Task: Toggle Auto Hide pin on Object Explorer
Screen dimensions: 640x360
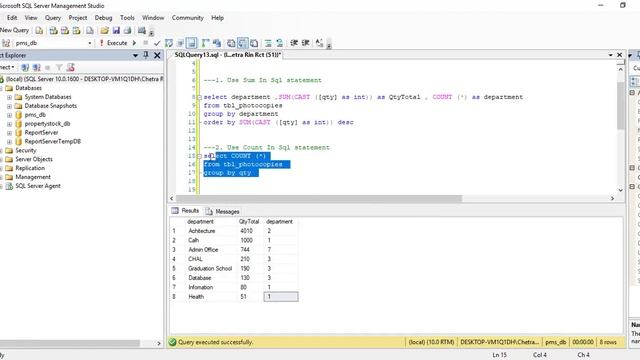Action: click(x=146, y=55)
